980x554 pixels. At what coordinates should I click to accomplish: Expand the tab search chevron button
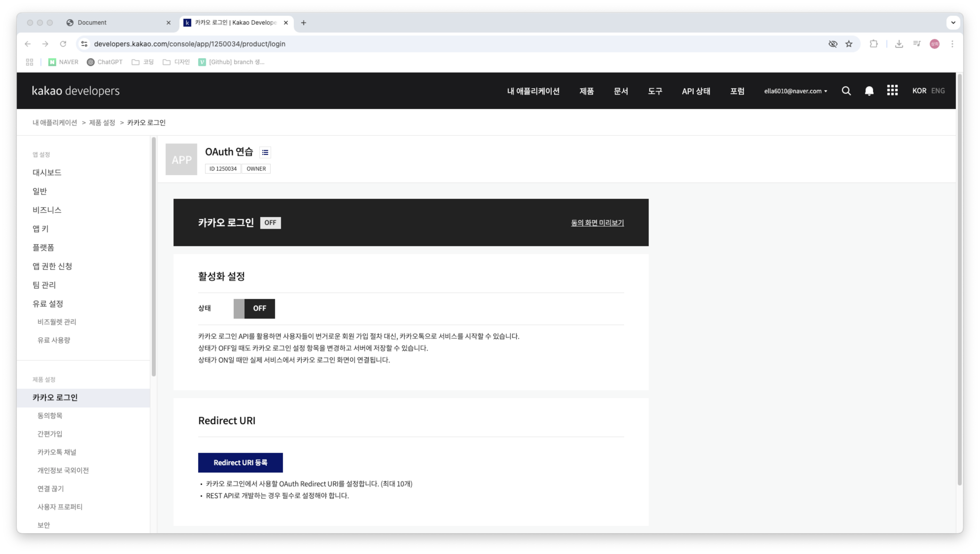(953, 22)
